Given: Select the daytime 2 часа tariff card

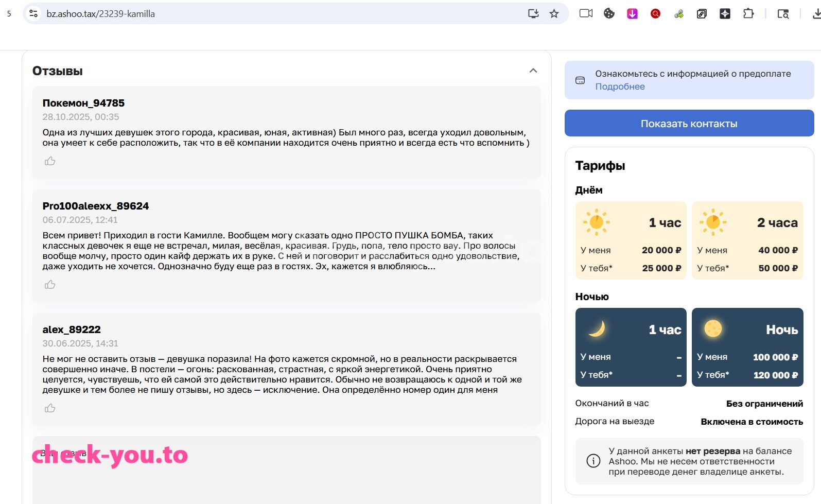Looking at the screenshot, I should [x=747, y=240].
